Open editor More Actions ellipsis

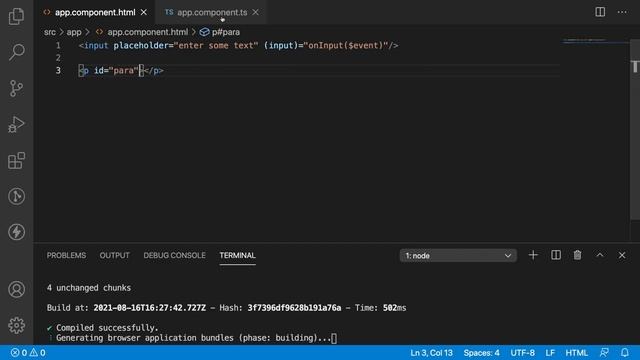(x=622, y=12)
